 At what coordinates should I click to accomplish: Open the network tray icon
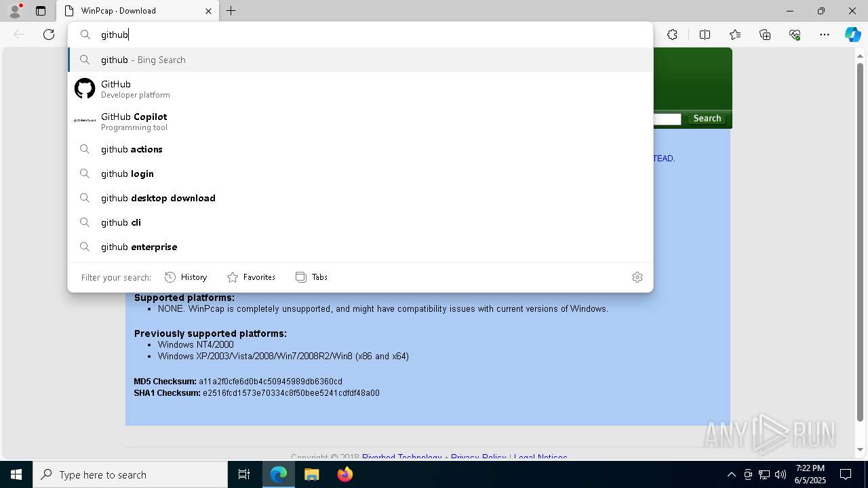pyautogui.click(x=764, y=474)
